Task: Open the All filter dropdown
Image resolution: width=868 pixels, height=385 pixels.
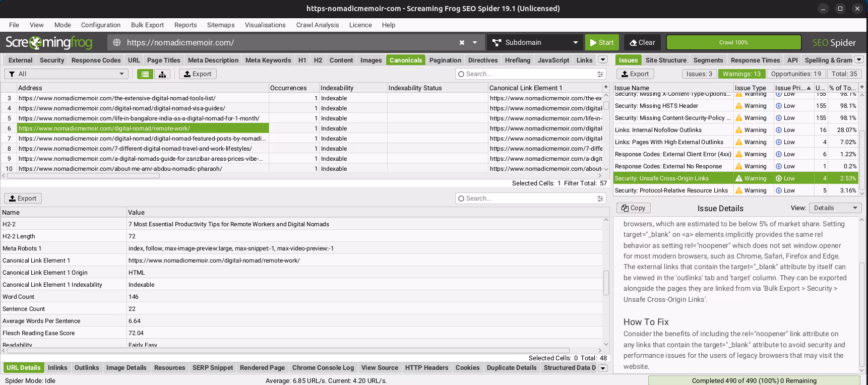Action: (66, 74)
